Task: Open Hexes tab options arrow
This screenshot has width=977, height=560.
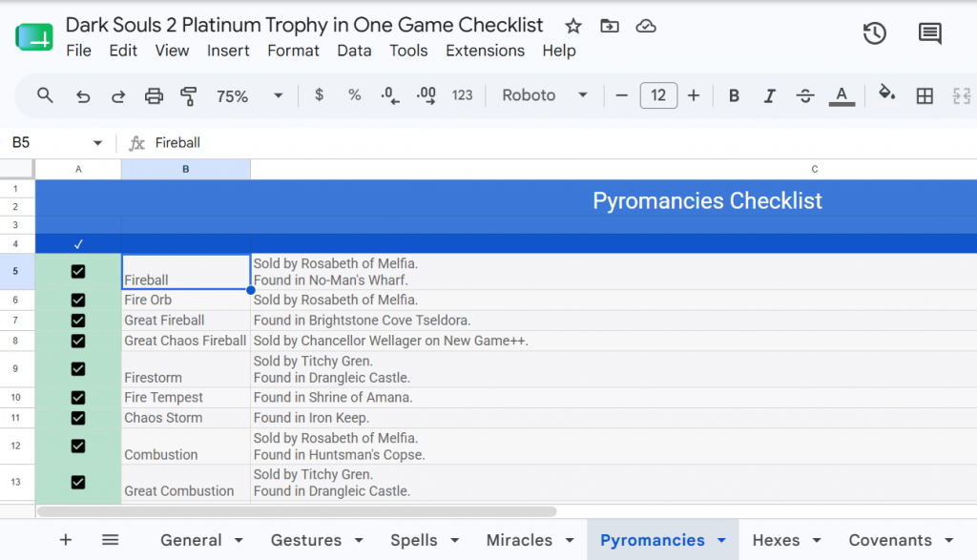Action: point(817,541)
